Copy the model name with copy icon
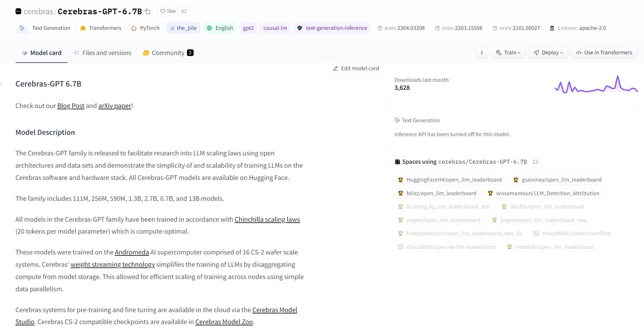The image size is (644, 336). (x=148, y=12)
